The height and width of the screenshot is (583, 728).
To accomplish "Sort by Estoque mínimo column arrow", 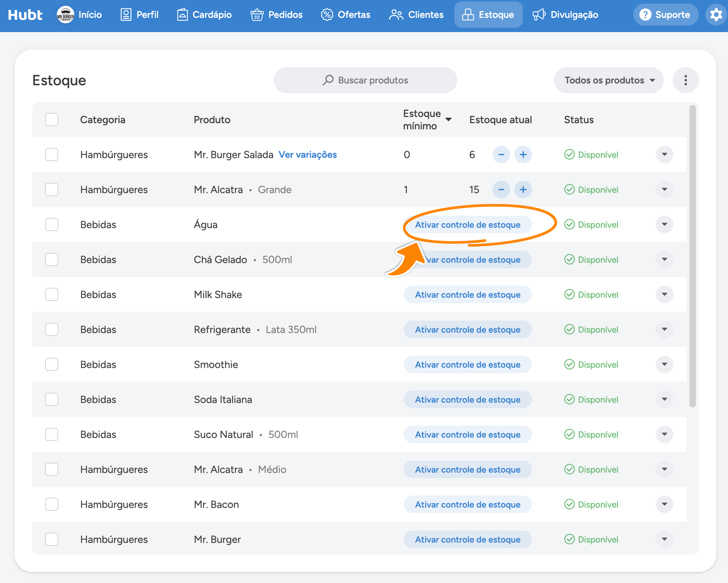I will pos(449,120).
